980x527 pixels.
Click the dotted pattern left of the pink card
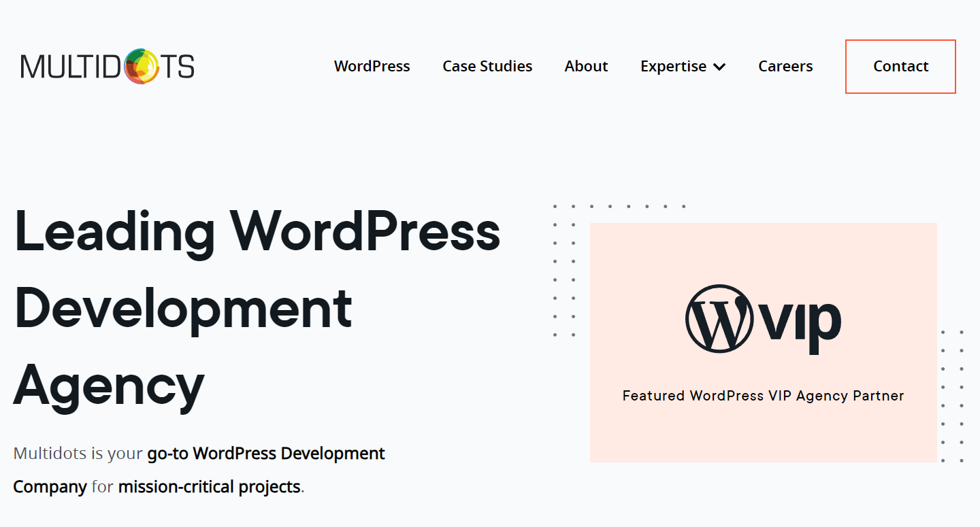(565, 271)
